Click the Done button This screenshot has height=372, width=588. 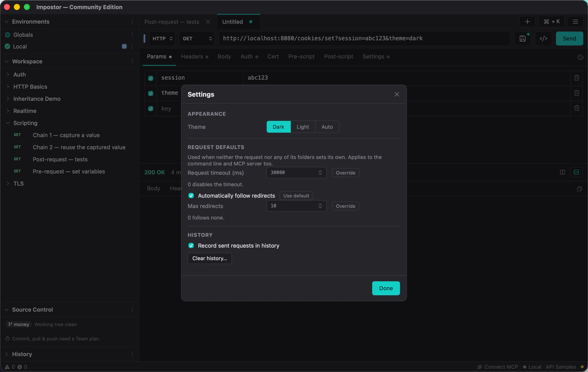386,288
